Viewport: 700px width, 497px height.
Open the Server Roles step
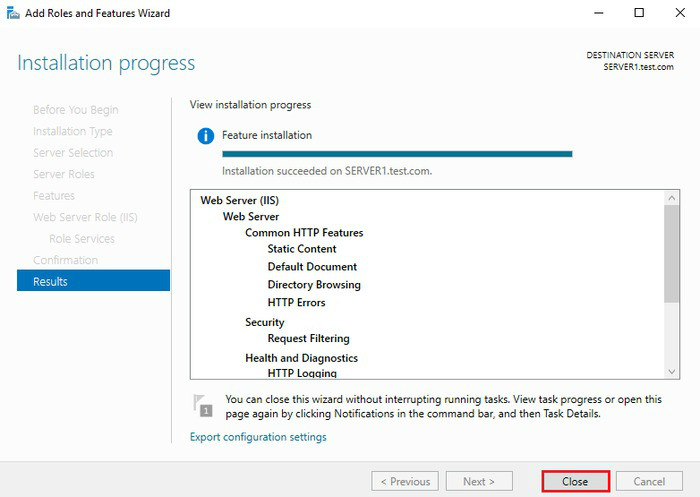coord(64,174)
